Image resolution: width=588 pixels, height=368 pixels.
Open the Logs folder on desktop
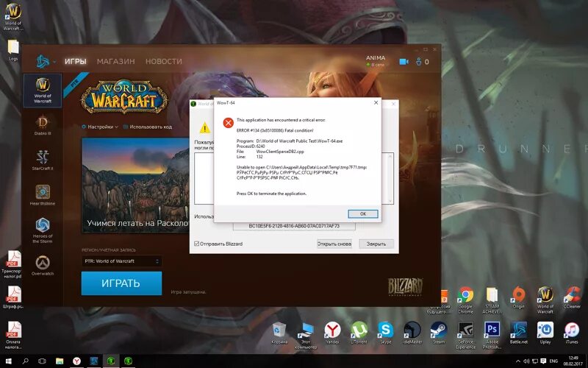pyautogui.click(x=13, y=50)
